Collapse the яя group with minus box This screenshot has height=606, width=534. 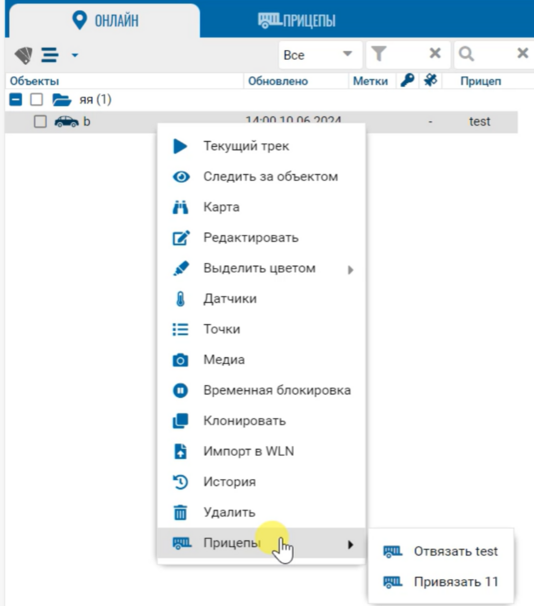click(x=16, y=99)
